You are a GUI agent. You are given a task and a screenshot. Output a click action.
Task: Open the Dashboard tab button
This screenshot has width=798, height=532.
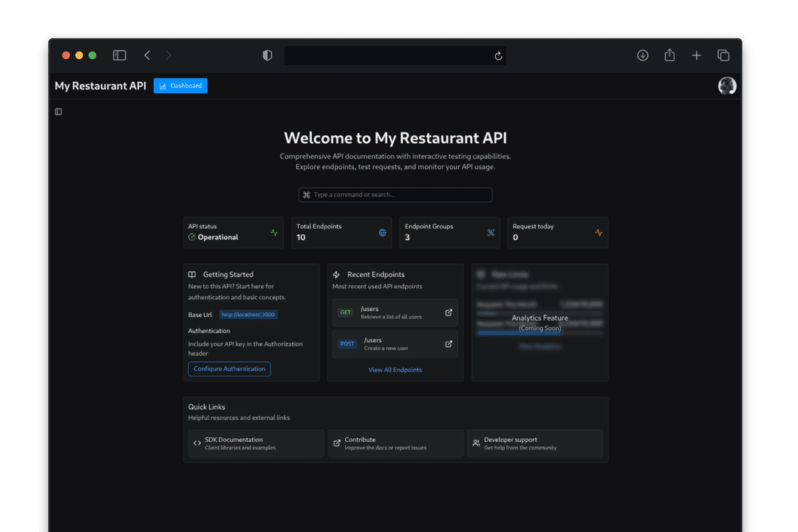coord(181,86)
